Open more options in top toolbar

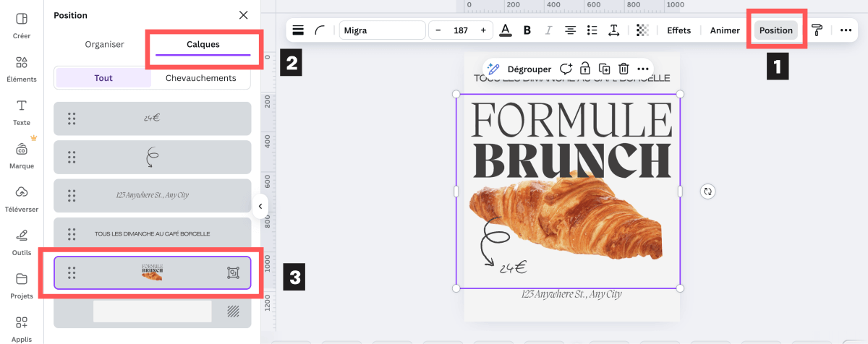pyautogui.click(x=846, y=30)
